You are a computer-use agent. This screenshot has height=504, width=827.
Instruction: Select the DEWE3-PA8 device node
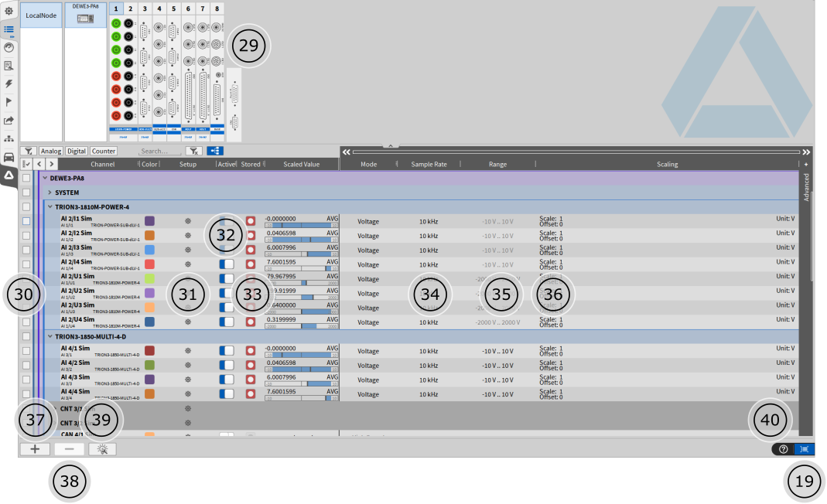coord(85,15)
